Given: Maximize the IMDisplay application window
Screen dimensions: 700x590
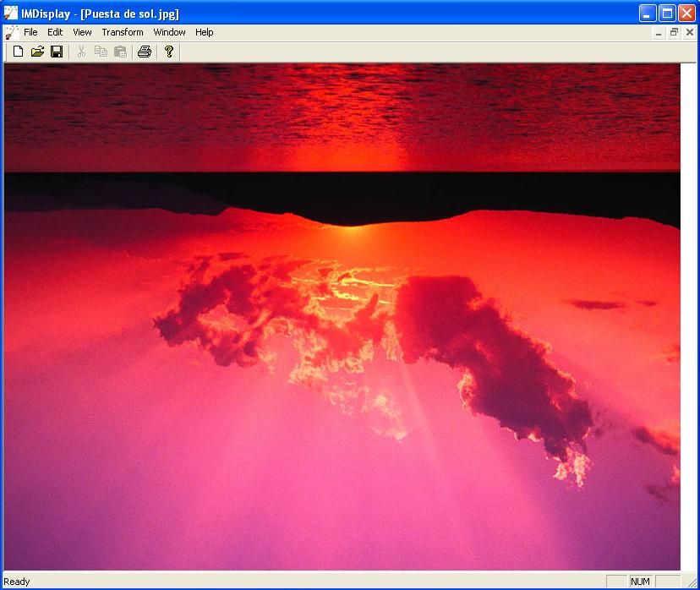Looking at the screenshot, I should (667, 14).
